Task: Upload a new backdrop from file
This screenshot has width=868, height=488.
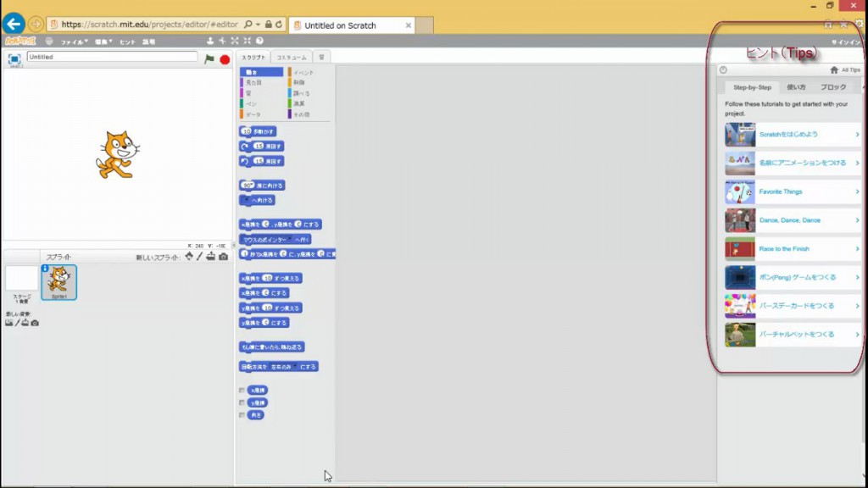Action: click(x=25, y=323)
